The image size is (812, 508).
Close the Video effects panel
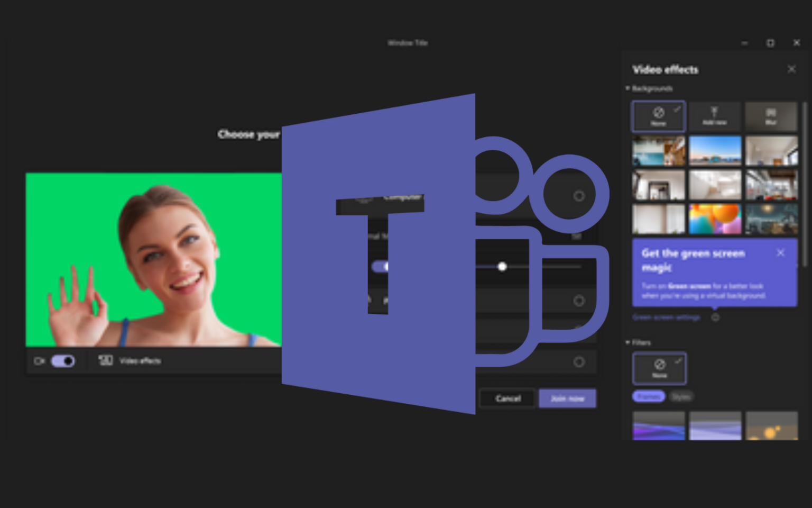pyautogui.click(x=791, y=69)
